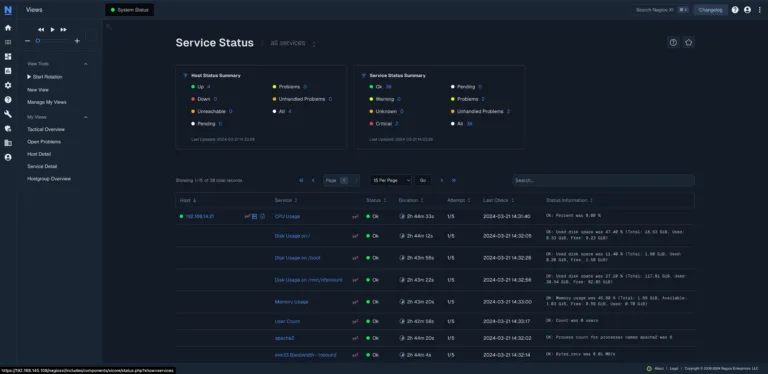
Task: Open the Tactical Overview view
Action: pyautogui.click(x=46, y=130)
